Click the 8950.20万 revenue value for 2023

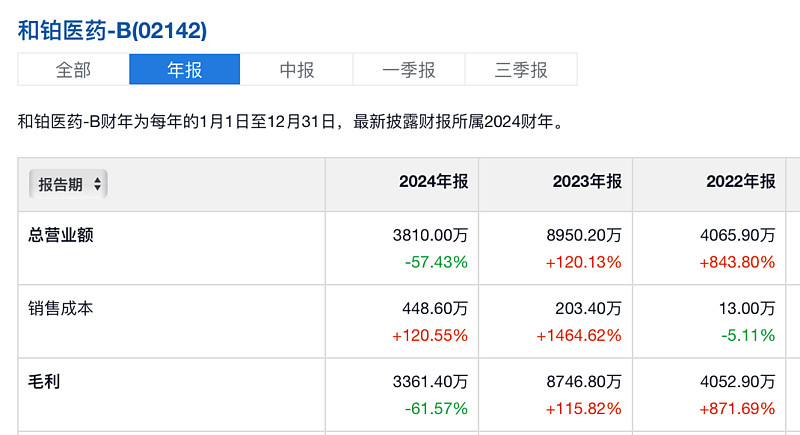tap(585, 236)
